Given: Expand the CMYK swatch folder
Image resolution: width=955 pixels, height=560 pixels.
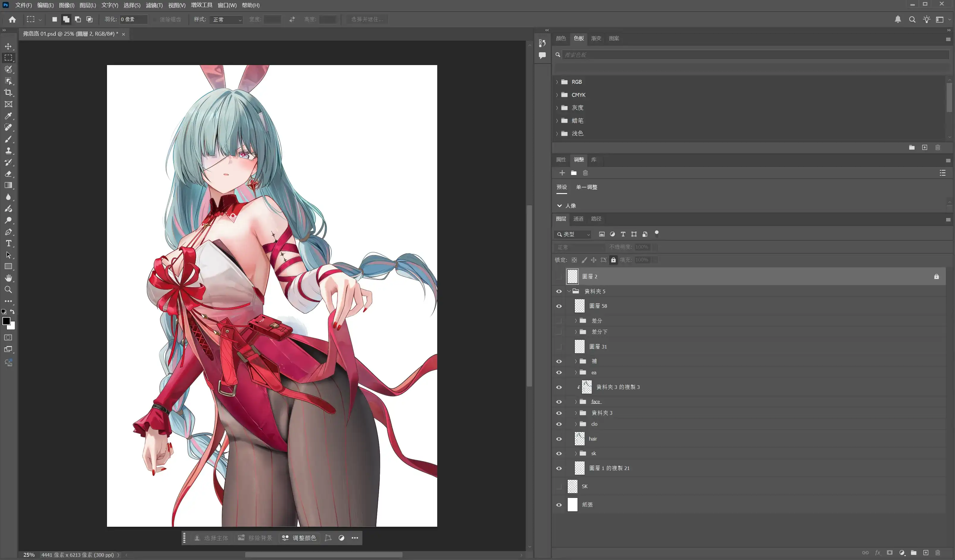Looking at the screenshot, I should (x=557, y=95).
